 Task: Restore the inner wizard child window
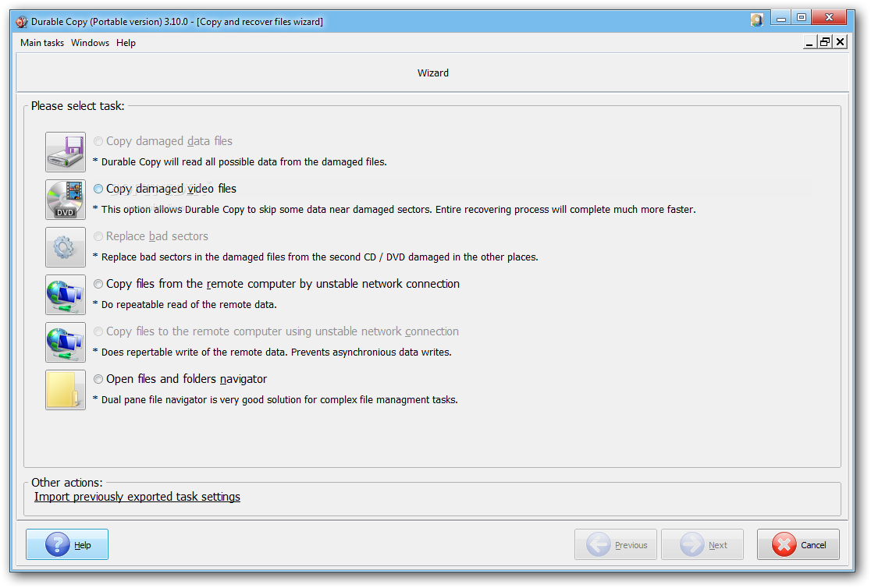(826, 41)
